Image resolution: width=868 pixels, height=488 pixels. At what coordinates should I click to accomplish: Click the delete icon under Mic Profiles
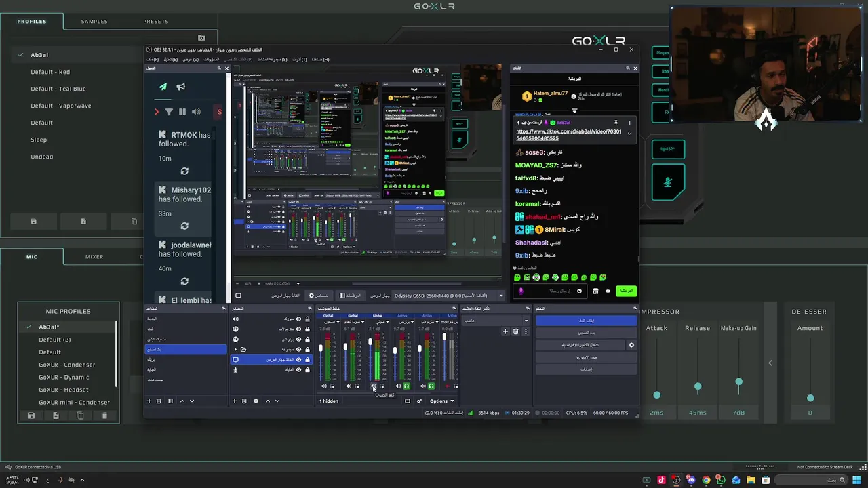(104, 415)
